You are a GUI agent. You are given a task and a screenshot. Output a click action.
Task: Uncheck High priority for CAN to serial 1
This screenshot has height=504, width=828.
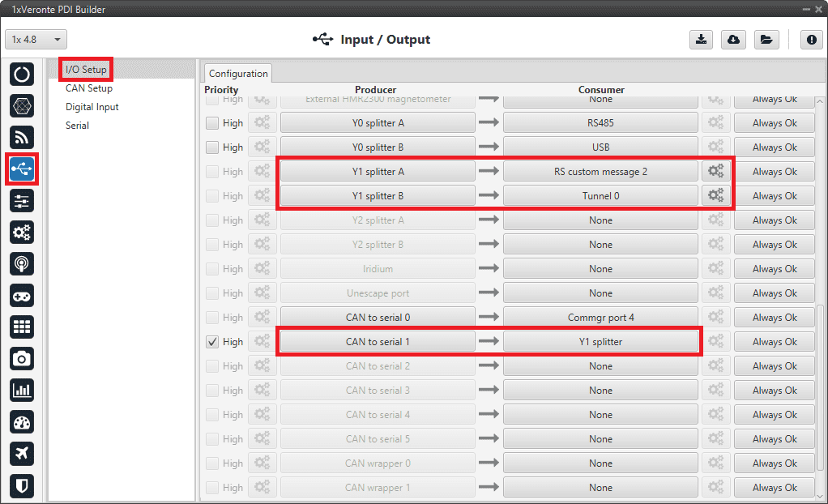[x=212, y=342]
